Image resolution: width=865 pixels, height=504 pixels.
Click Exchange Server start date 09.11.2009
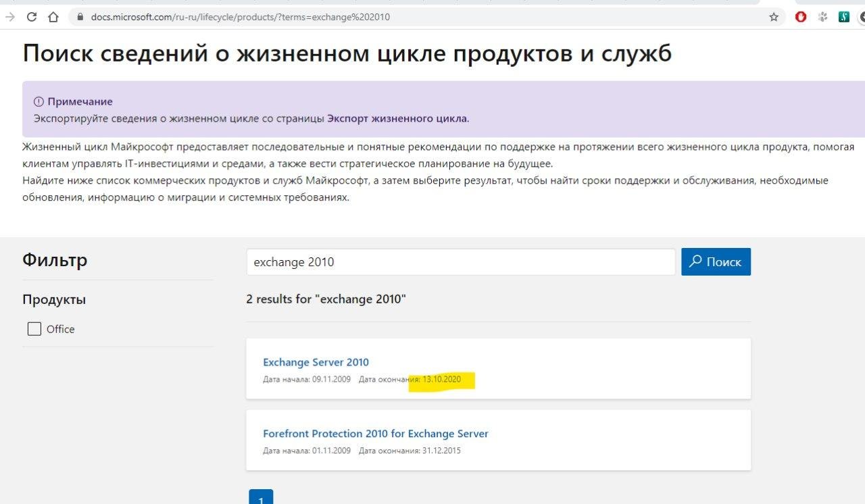point(331,380)
